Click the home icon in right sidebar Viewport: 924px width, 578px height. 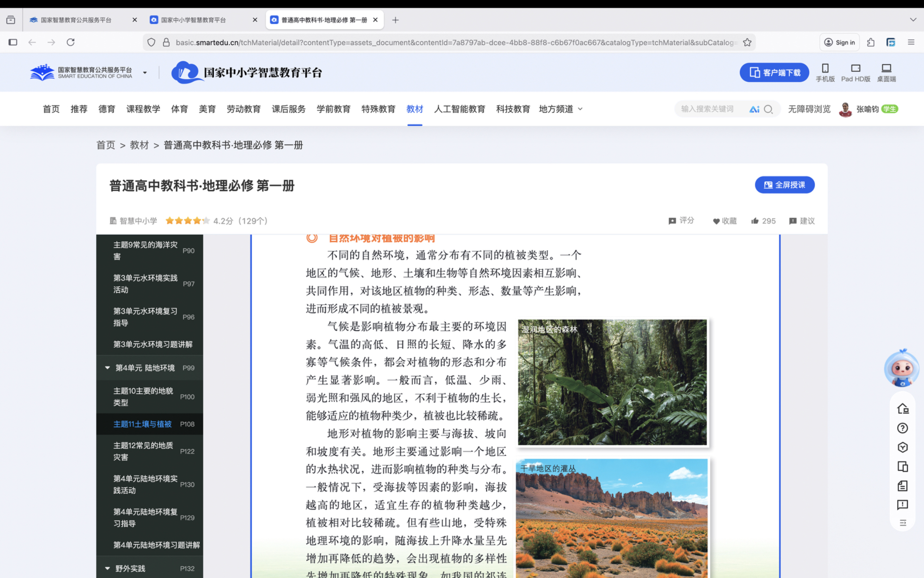tap(902, 409)
